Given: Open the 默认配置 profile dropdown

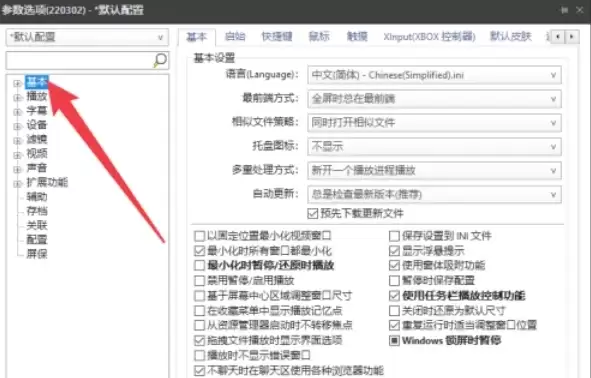Looking at the screenshot, I should click(x=87, y=37).
